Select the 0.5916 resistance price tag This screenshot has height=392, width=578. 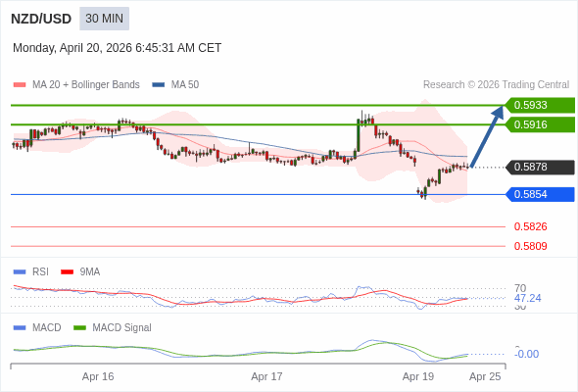click(540, 124)
